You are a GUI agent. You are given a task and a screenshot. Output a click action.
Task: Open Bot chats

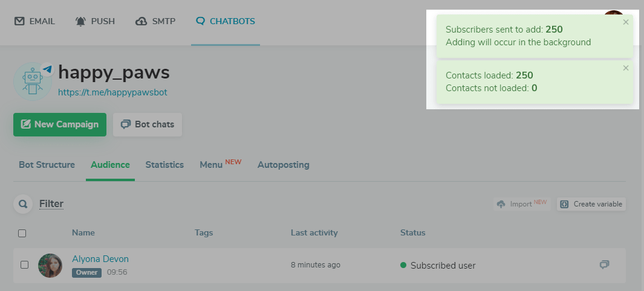(148, 124)
